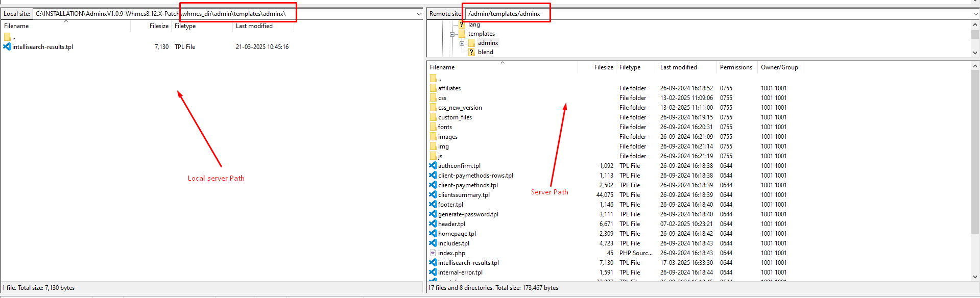The height and width of the screenshot is (298, 980).
Task: Click the adminx folder icon in tree
Action: tap(471, 43)
